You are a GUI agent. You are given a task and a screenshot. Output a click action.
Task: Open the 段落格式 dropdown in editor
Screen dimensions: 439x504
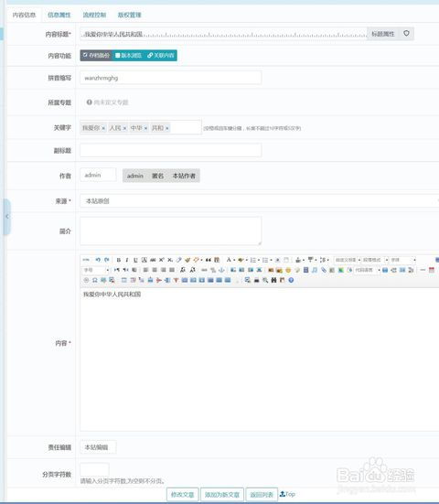[375, 260]
